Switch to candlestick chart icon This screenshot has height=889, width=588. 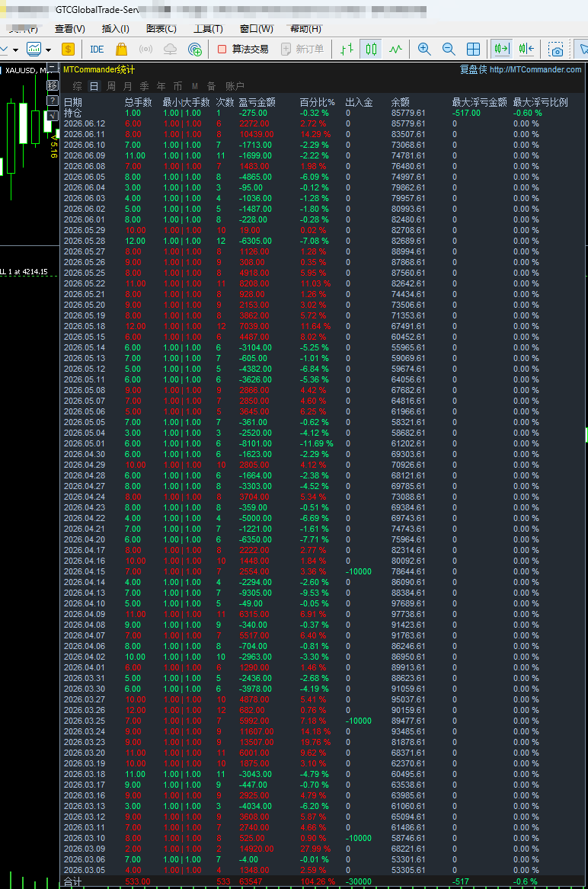[372, 50]
